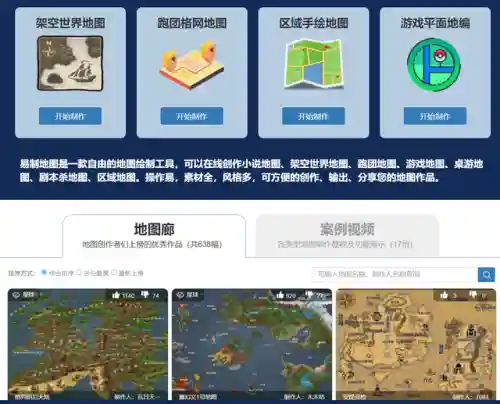Open the 跑团格网地图 card title
Viewport: 500px width, 404px height.
(192, 23)
